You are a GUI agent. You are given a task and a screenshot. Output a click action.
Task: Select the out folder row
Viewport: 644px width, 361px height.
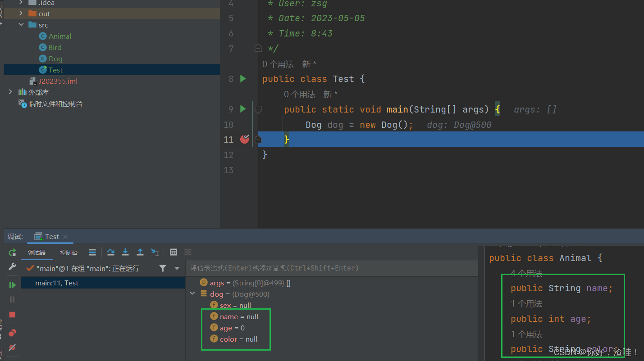pyautogui.click(x=112, y=14)
